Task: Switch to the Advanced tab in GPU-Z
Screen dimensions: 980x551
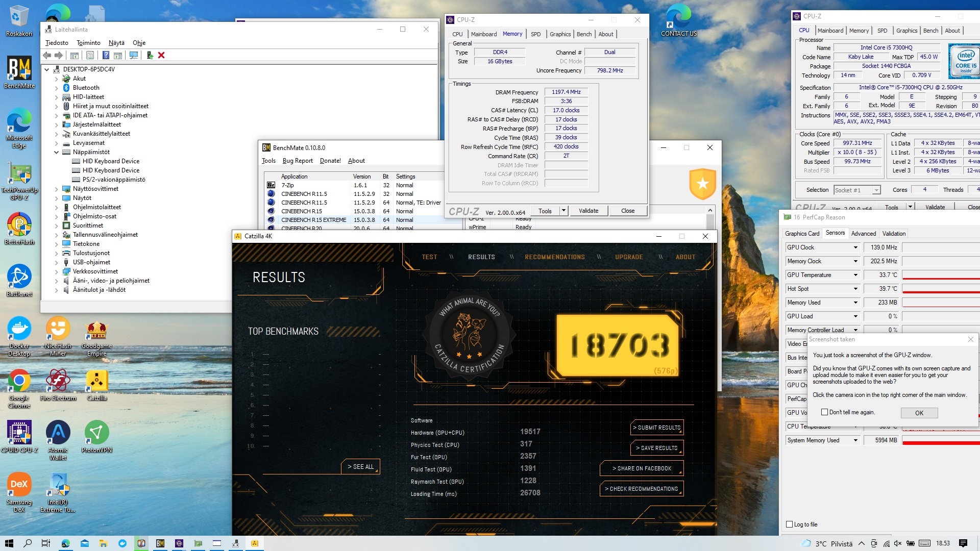Action: pyautogui.click(x=863, y=234)
